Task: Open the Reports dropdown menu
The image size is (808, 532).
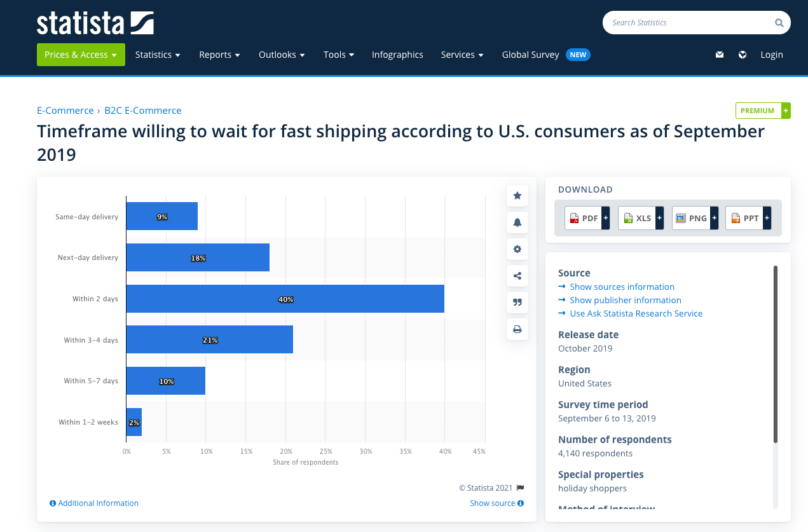Action: point(219,55)
